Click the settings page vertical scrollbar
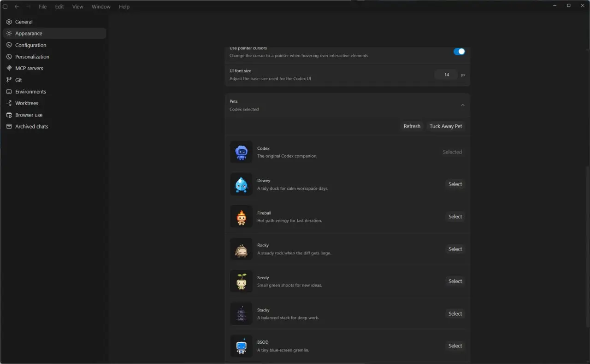 (x=587, y=247)
